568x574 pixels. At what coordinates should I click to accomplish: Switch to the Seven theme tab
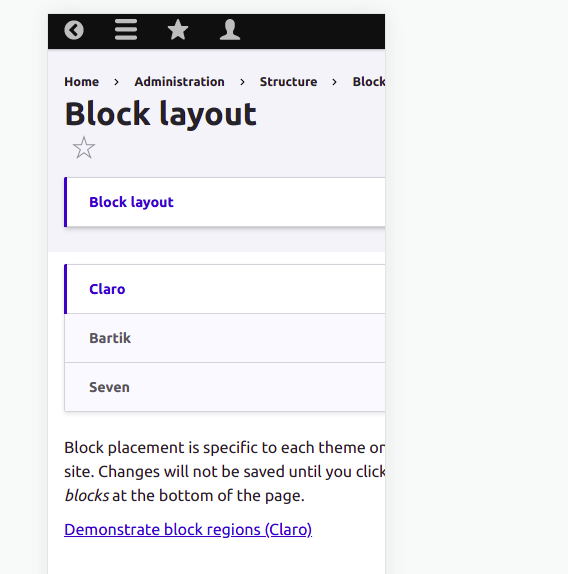(225, 387)
